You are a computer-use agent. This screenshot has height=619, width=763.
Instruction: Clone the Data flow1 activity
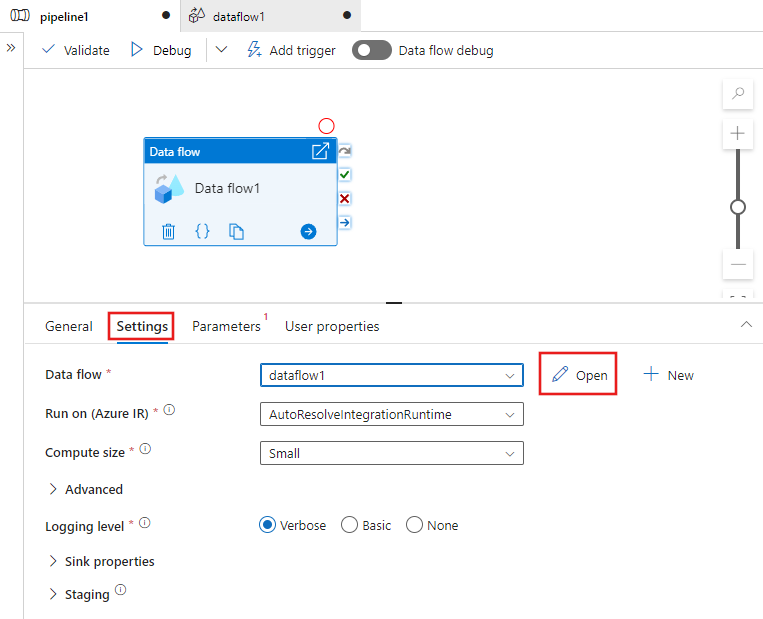tap(236, 232)
